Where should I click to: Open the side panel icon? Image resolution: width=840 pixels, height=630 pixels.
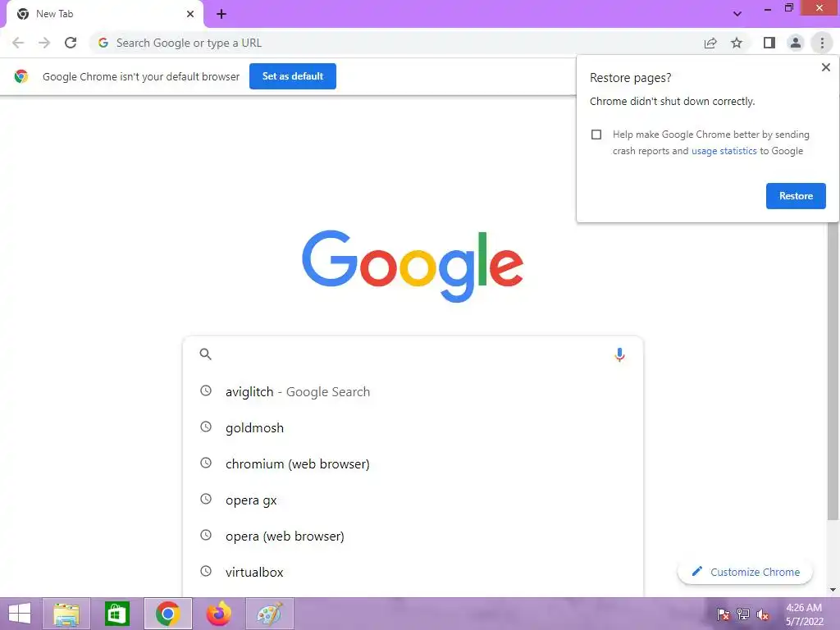coord(769,43)
